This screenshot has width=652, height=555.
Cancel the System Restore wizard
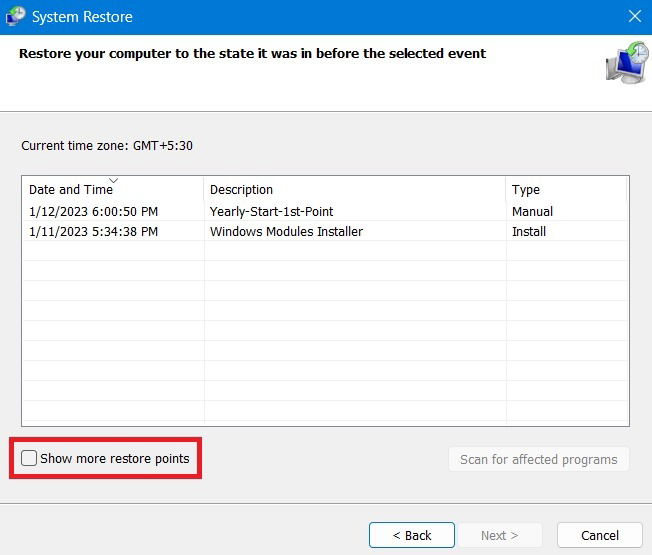click(x=600, y=535)
